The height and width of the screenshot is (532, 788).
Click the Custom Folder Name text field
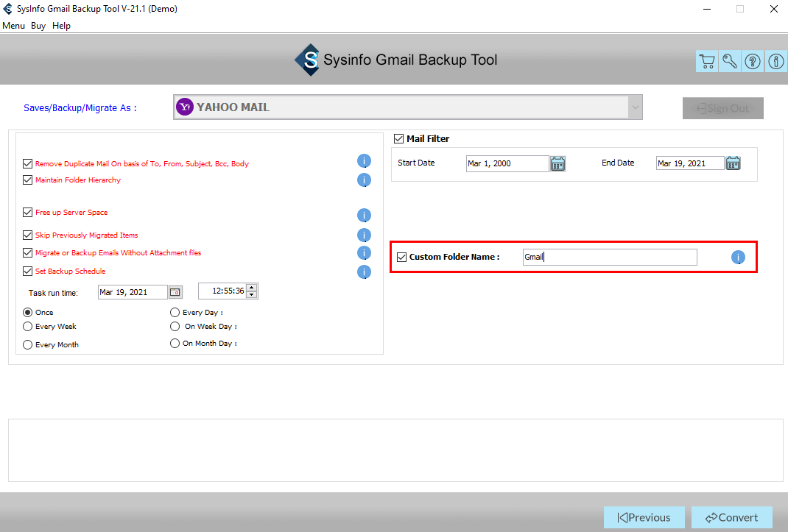[x=610, y=258]
